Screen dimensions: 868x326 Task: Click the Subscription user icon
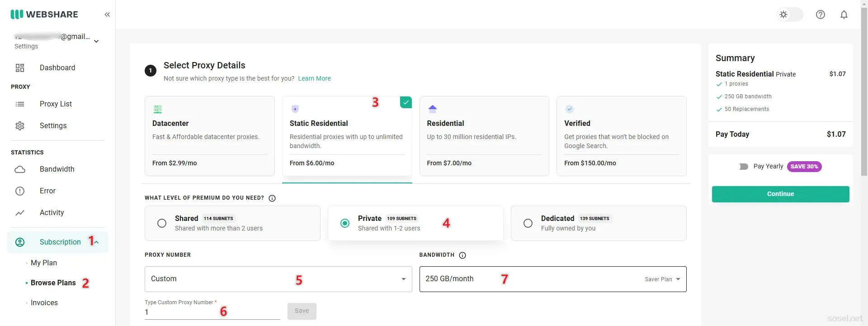tap(20, 242)
